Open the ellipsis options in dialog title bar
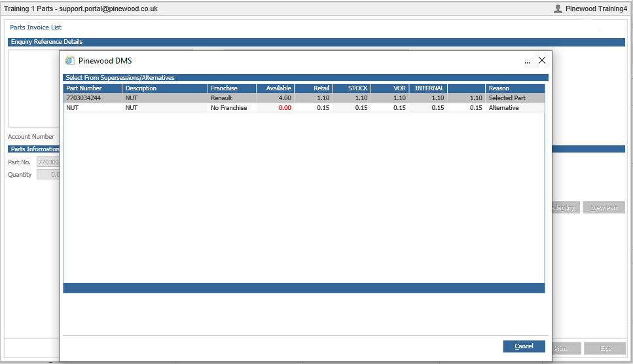This screenshot has height=364, width=633. [x=527, y=62]
